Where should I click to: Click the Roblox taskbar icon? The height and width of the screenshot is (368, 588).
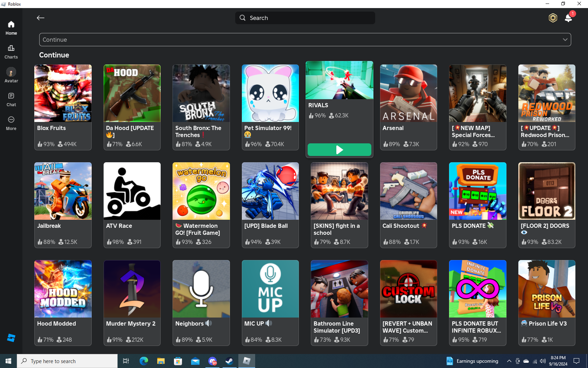[x=247, y=361]
